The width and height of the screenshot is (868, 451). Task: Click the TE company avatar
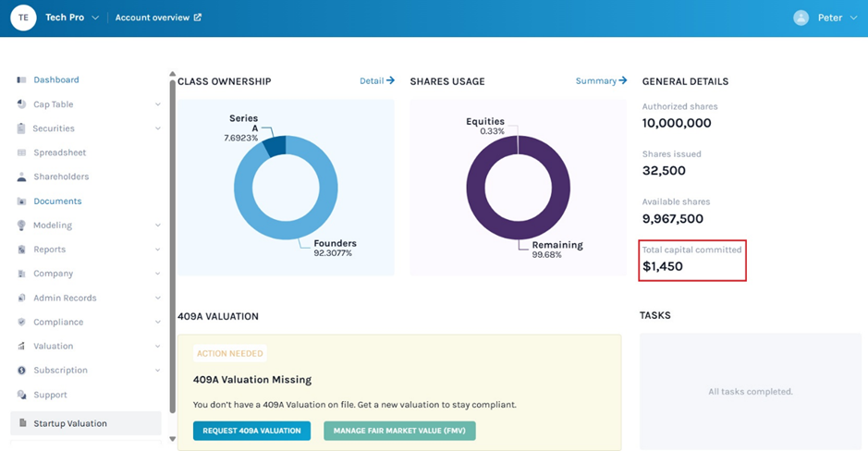click(x=23, y=18)
